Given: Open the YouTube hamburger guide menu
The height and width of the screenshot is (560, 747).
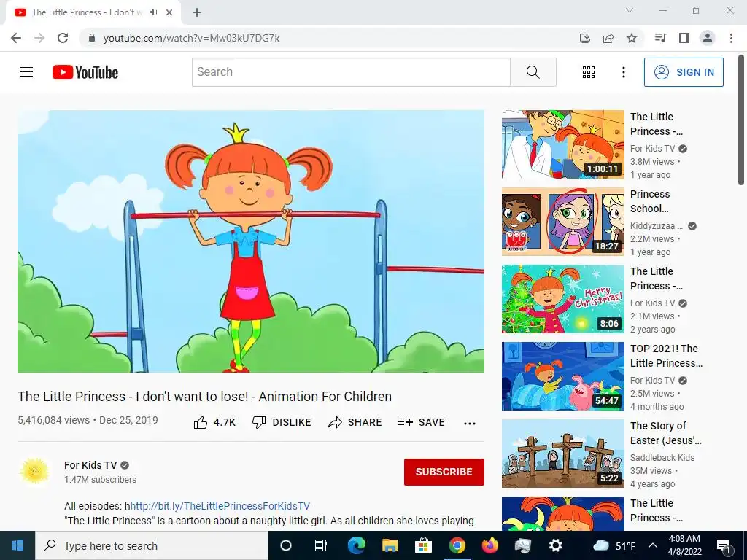Looking at the screenshot, I should point(26,72).
